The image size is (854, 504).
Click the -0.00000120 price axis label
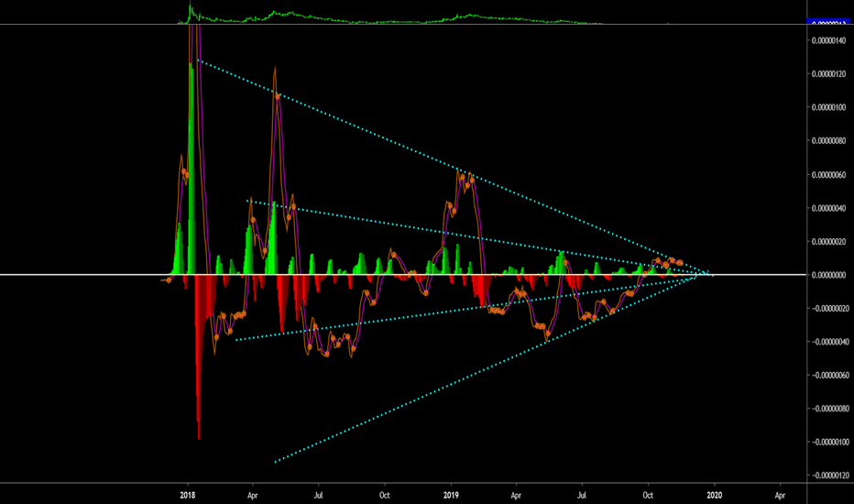pyautogui.click(x=828, y=475)
